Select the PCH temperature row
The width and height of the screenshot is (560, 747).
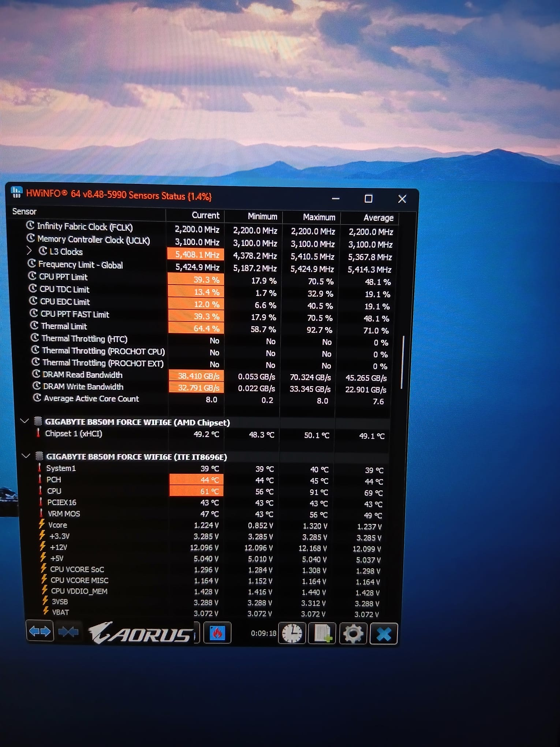click(x=212, y=480)
